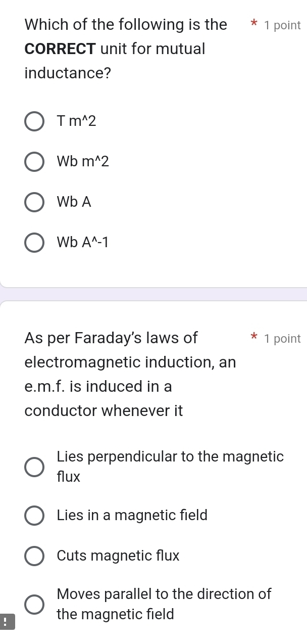Click the exclamation report-problem icon
The width and height of the screenshot is (307, 644).
point(6,622)
